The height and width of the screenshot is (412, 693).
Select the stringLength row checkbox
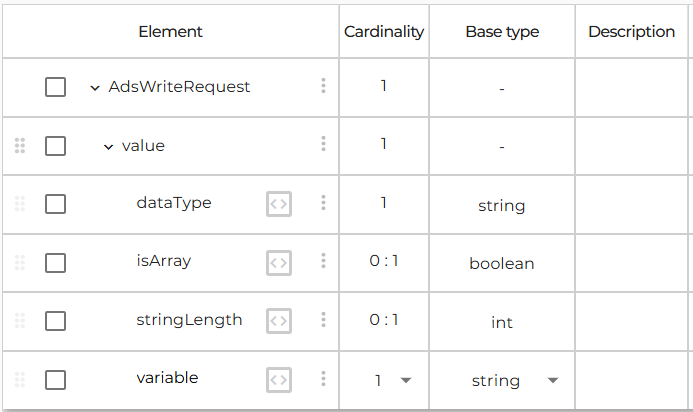[x=55, y=320]
